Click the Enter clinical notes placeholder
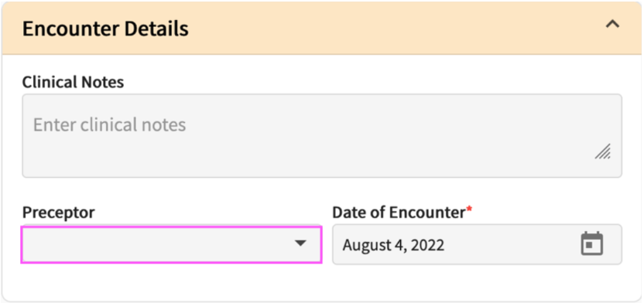 tap(109, 124)
